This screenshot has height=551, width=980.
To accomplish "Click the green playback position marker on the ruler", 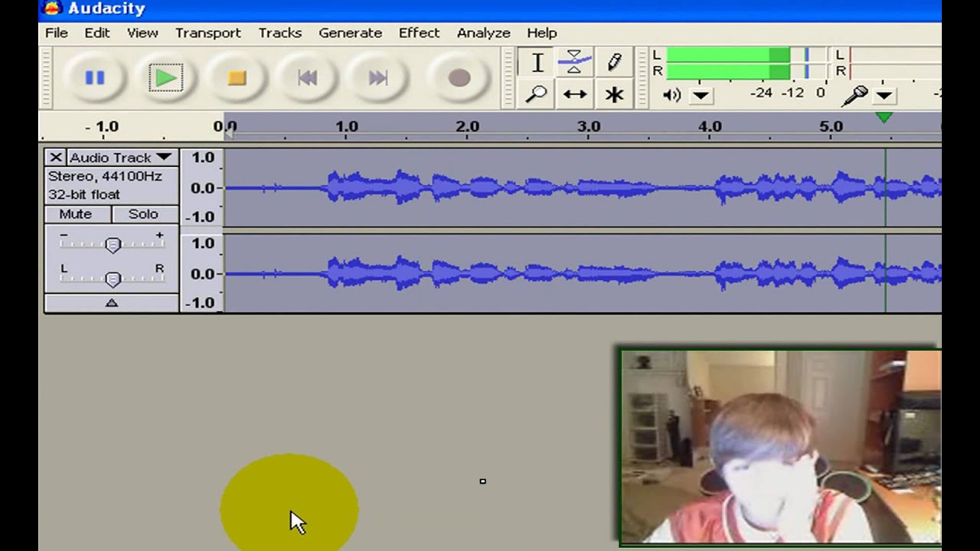I will (x=884, y=117).
